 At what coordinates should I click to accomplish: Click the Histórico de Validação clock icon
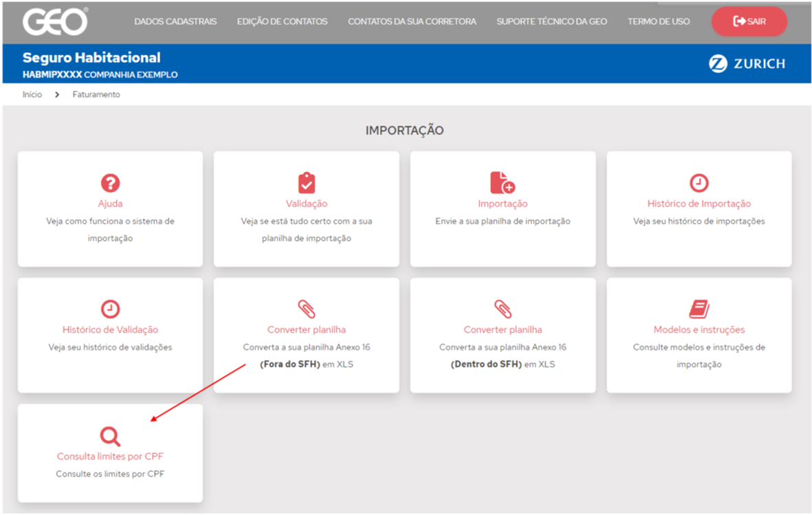coord(110,309)
